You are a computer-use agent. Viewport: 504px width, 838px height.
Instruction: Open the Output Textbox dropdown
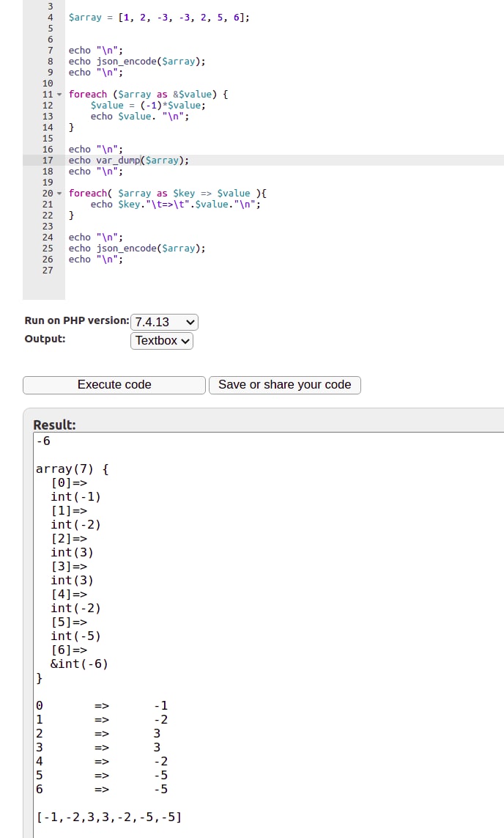point(162,341)
